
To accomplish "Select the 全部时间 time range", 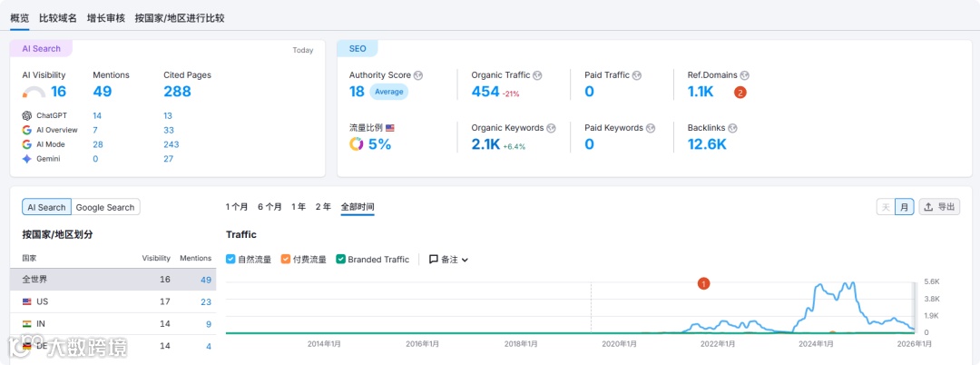I will (358, 207).
